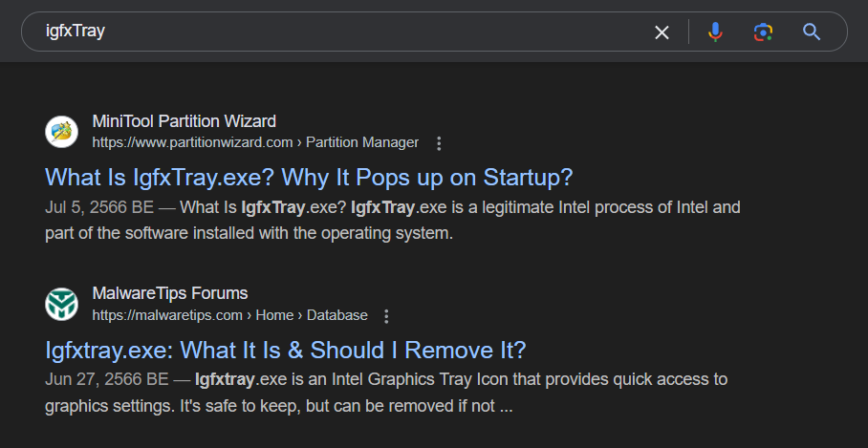Screen dimensions: 868x448
Task: Open Google Lens image search icon
Action: click(x=764, y=32)
